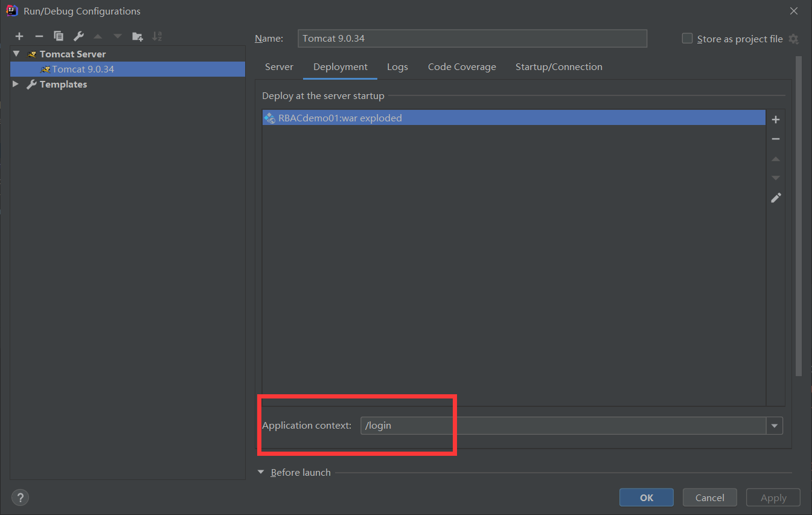
Task: Remove RBACdemo01 artifact with minus button
Action: tap(776, 139)
